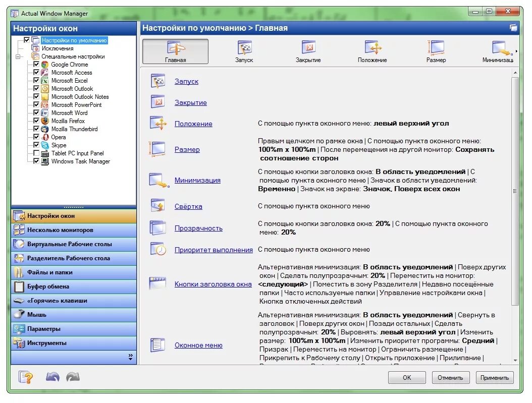Click the Запуск flag icon in list

point(158,81)
